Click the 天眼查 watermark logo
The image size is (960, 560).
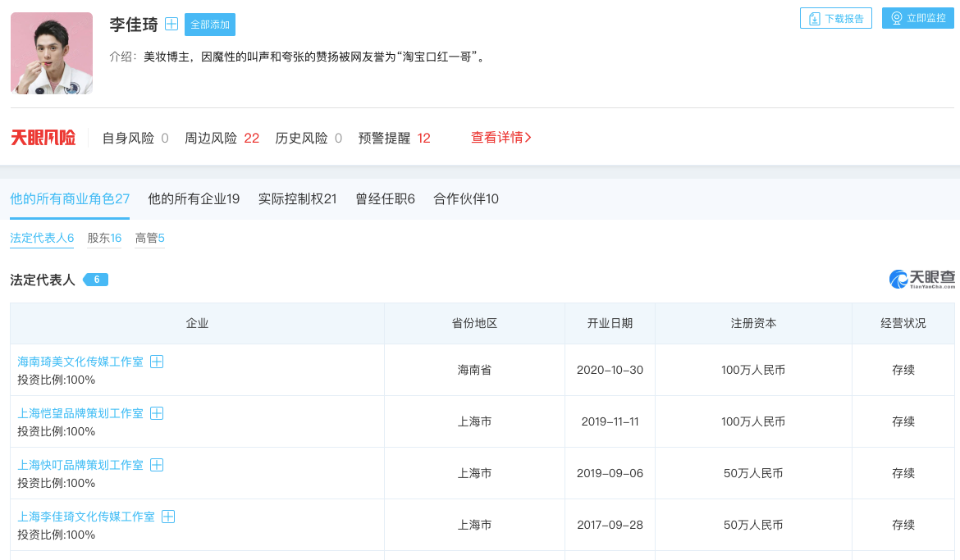(922, 280)
